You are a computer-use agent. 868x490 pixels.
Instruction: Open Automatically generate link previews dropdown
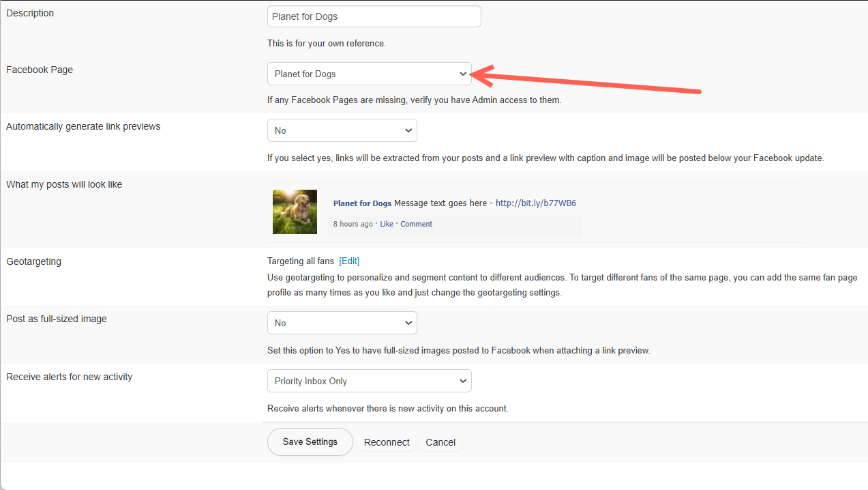tap(342, 130)
